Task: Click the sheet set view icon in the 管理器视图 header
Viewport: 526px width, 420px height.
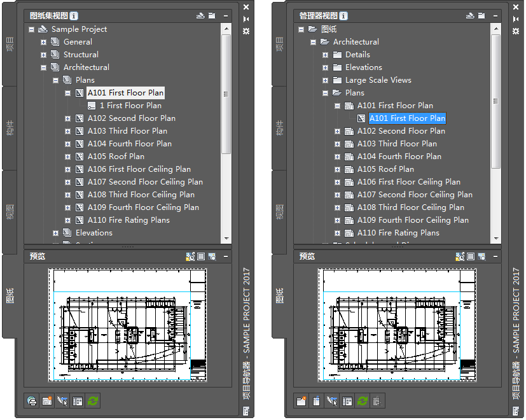Action: click(x=470, y=16)
